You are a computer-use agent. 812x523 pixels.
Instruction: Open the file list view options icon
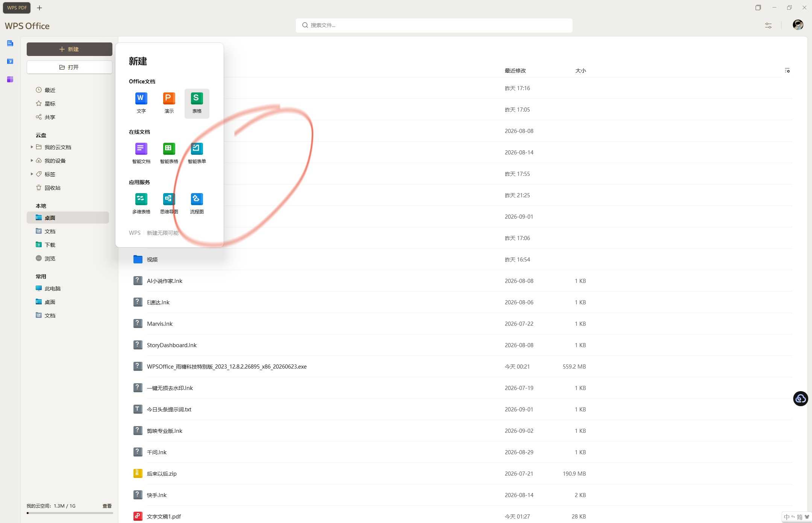787,71
